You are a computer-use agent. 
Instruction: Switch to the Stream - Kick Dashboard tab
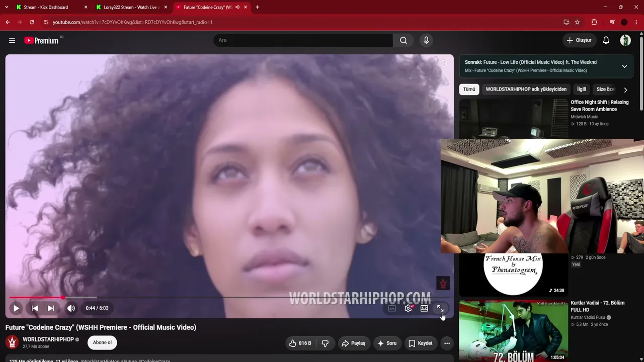46,7
